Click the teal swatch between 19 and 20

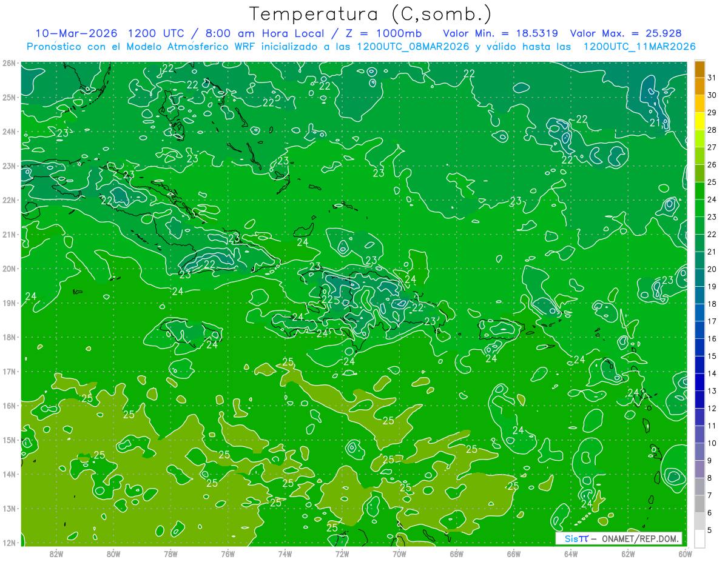click(x=699, y=278)
